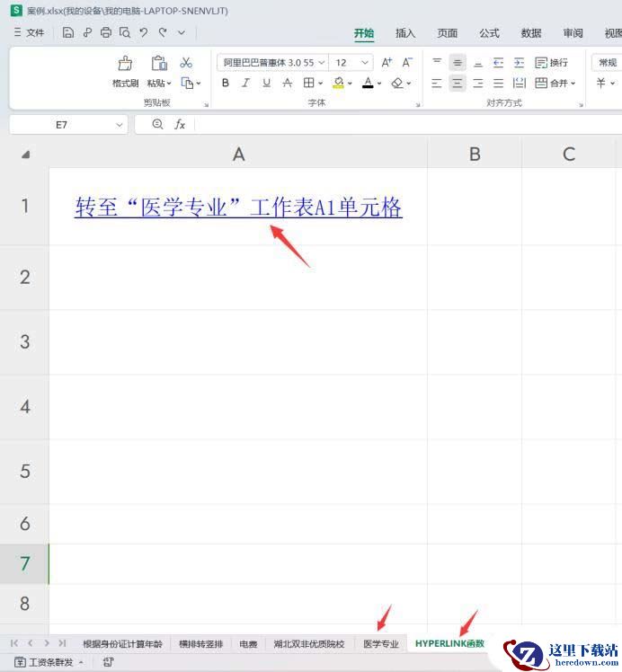This screenshot has width=622, height=672.
Task: Open the font name dropdown
Action: (x=321, y=63)
